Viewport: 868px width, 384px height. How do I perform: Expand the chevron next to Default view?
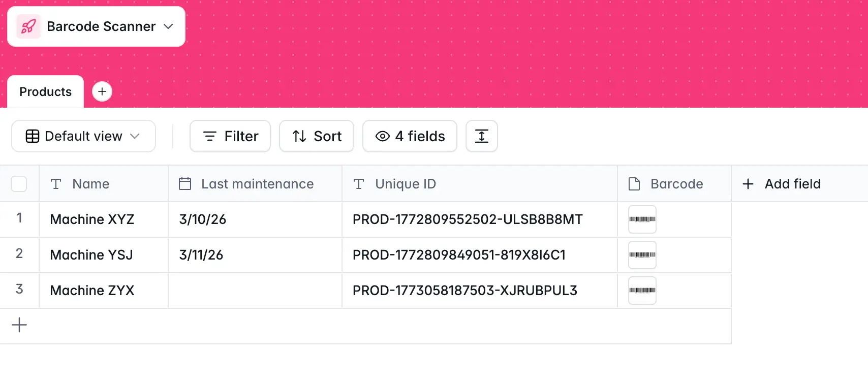pyautogui.click(x=135, y=136)
